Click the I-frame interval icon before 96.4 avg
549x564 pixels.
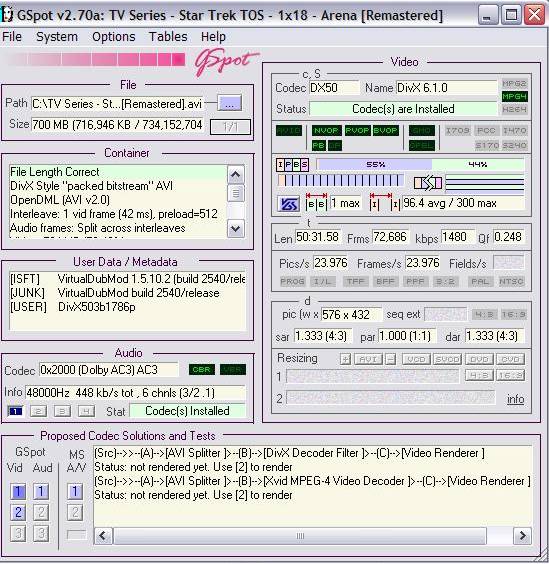[x=385, y=202]
